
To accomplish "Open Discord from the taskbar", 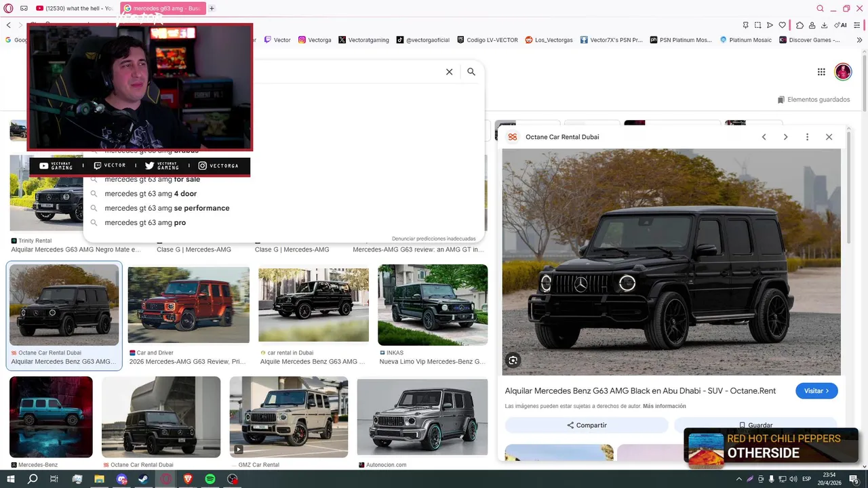I will (x=121, y=479).
